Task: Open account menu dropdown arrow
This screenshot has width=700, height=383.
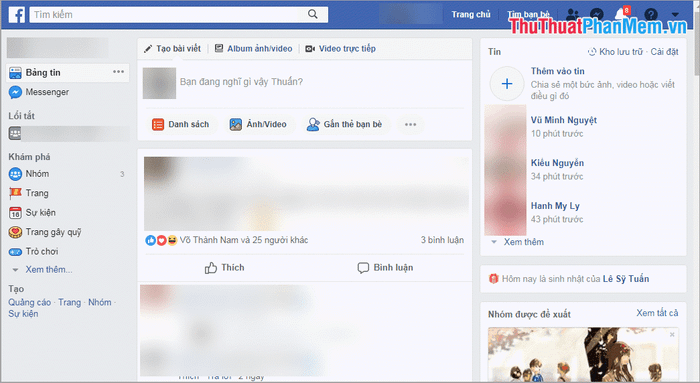Action: (675, 15)
